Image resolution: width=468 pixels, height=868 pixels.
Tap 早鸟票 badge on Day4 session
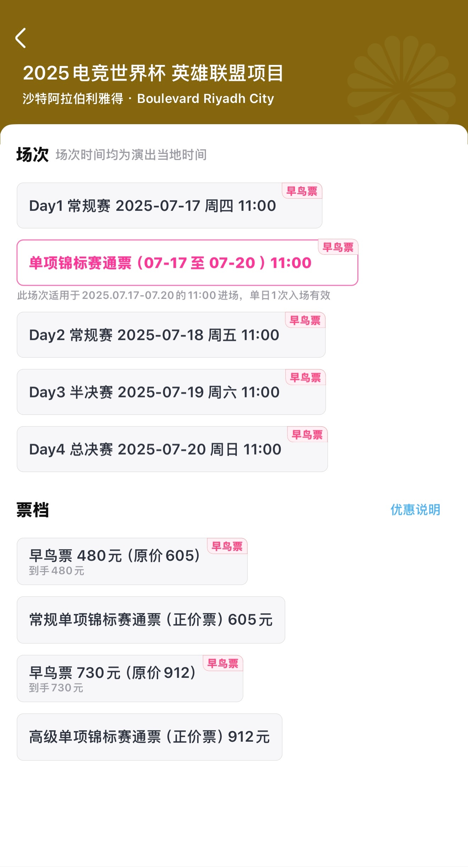307,434
